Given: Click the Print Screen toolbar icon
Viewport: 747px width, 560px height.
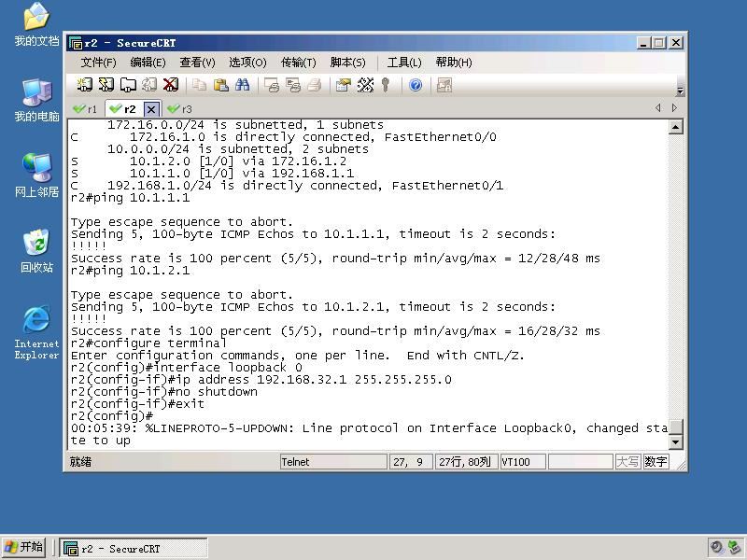Looking at the screenshot, I should 272,85.
